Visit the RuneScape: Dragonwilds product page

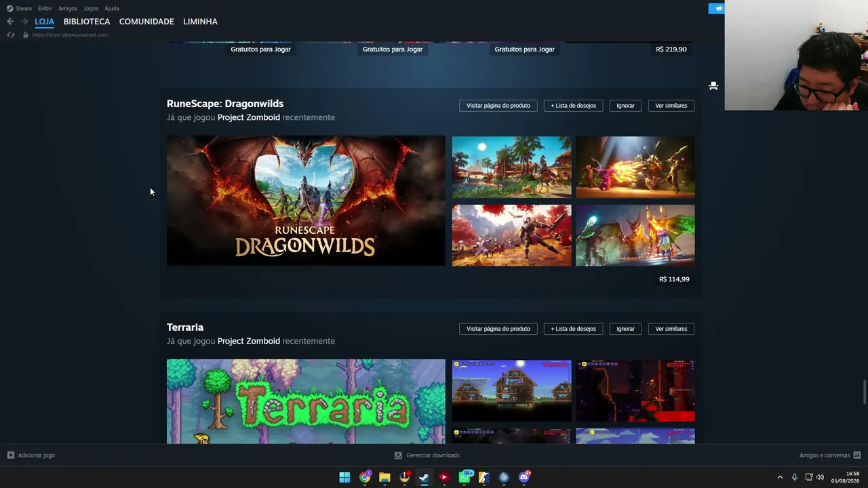point(498,106)
